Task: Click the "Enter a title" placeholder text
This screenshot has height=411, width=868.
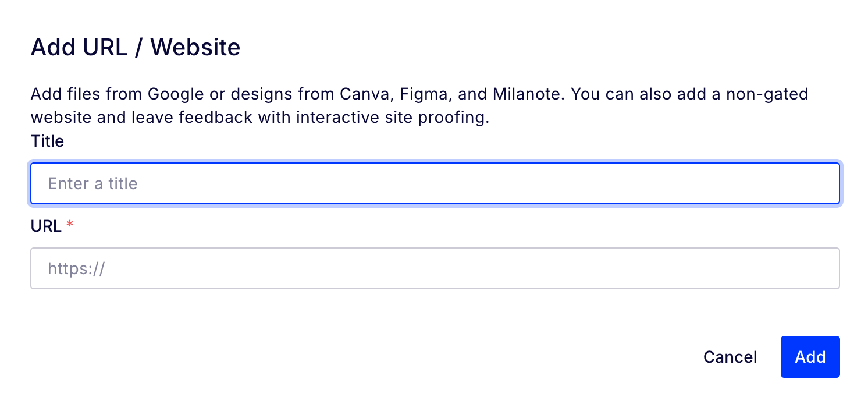Action: pyautogui.click(x=93, y=184)
